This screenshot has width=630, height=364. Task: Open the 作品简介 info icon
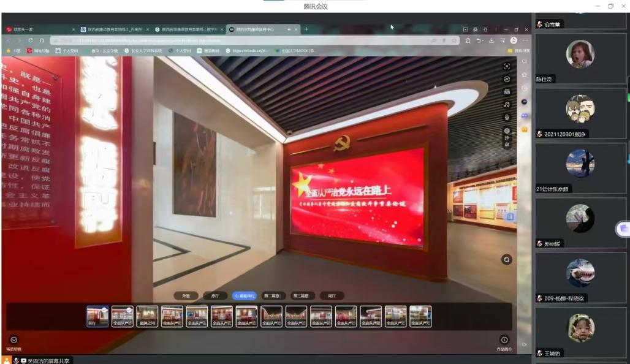tap(504, 340)
